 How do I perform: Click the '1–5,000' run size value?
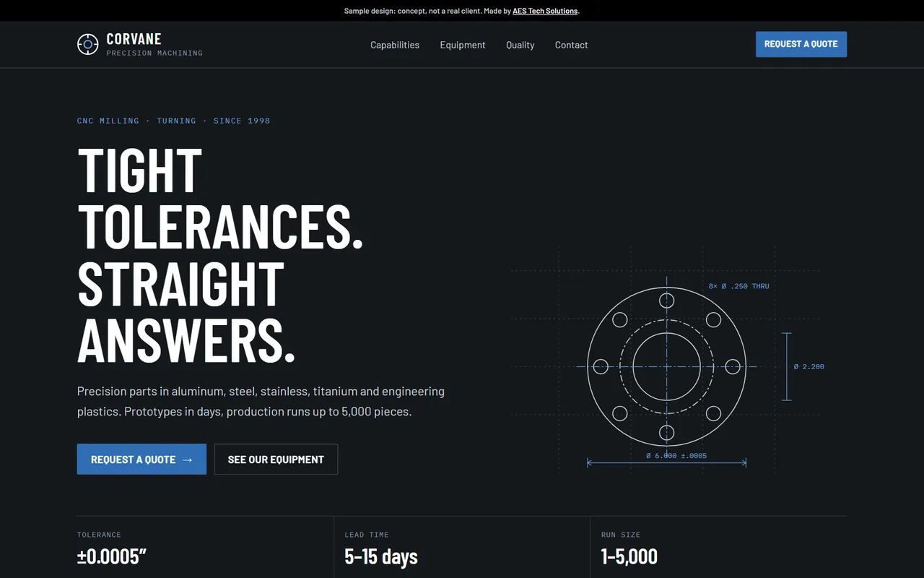click(x=629, y=556)
